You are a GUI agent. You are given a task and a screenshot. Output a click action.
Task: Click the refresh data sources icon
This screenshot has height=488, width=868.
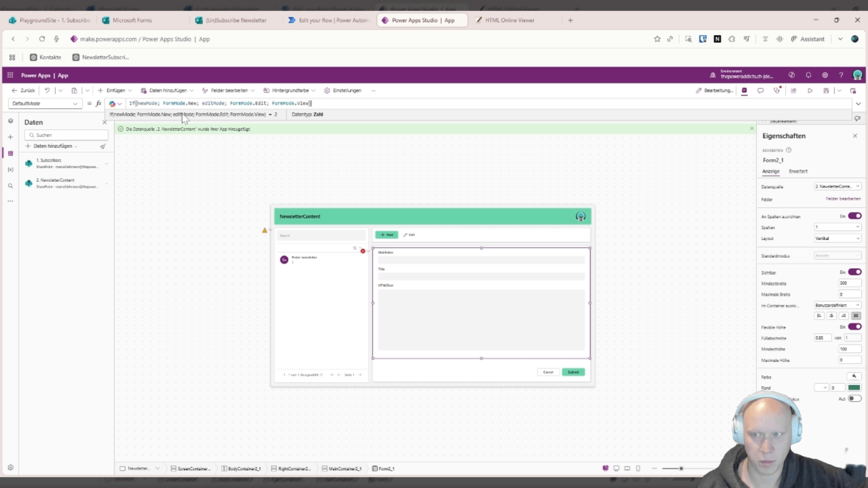tap(103, 146)
